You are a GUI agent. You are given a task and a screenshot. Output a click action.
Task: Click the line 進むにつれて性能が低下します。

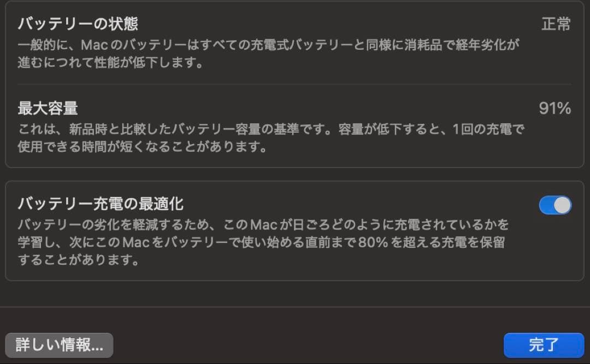110,62
